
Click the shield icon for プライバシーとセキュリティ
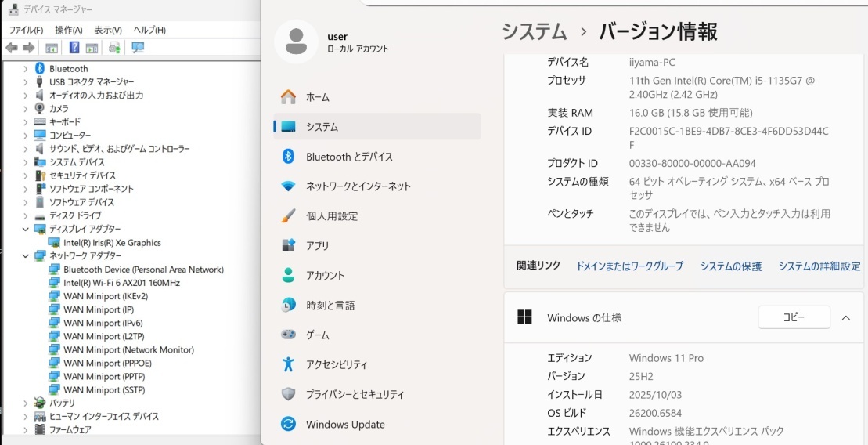(x=288, y=394)
